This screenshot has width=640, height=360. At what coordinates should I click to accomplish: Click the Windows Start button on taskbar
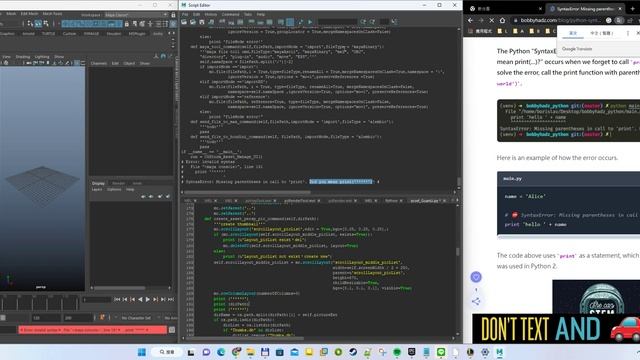142,352
